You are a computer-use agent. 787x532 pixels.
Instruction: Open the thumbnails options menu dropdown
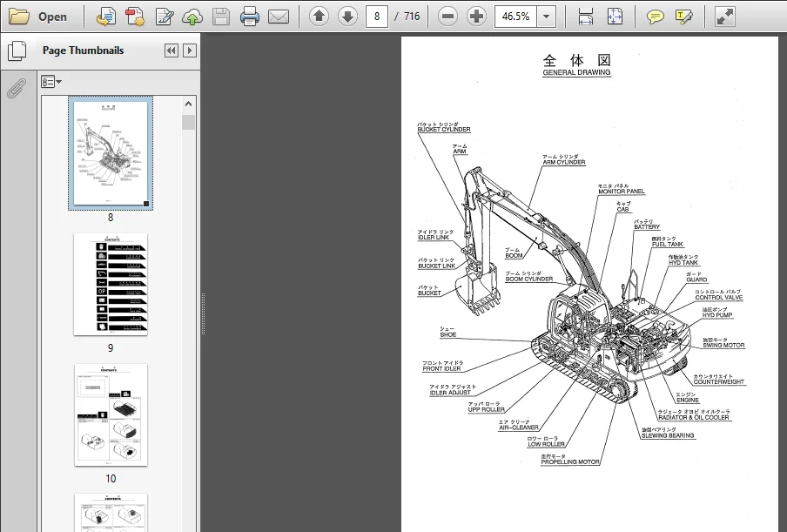51,81
